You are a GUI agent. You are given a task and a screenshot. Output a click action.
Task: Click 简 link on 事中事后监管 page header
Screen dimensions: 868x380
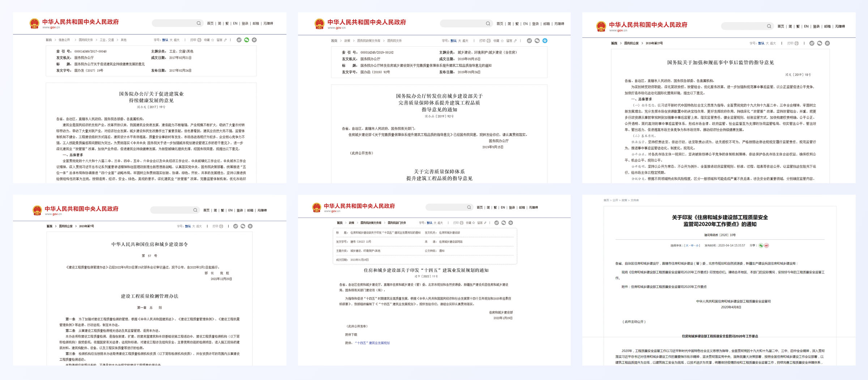point(790,26)
